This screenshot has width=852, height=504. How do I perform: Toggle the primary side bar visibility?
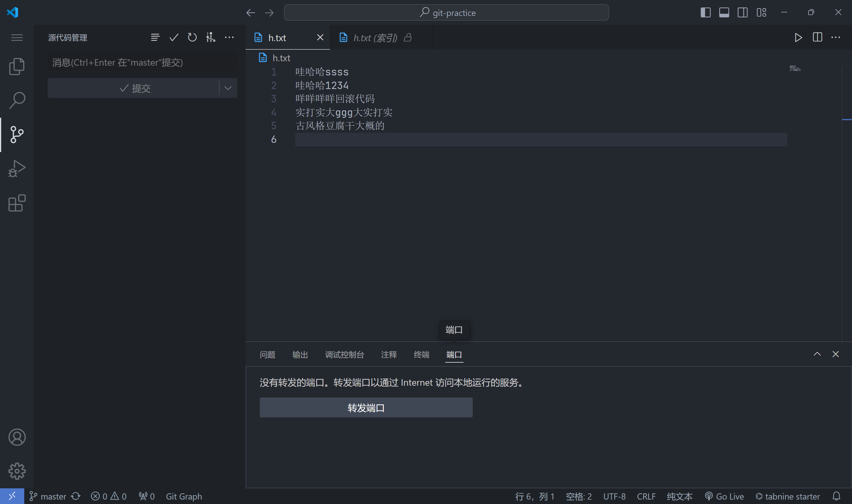coord(705,12)
